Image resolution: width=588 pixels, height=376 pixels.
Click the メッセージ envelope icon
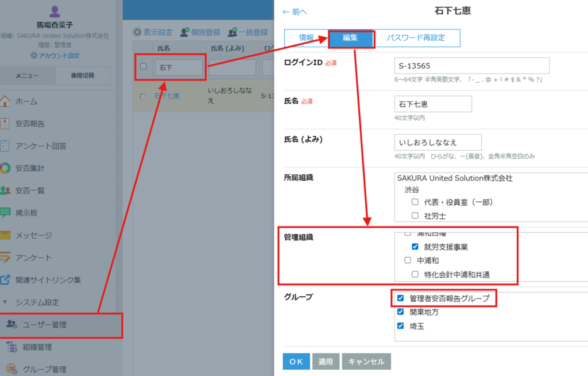[5, 235]
